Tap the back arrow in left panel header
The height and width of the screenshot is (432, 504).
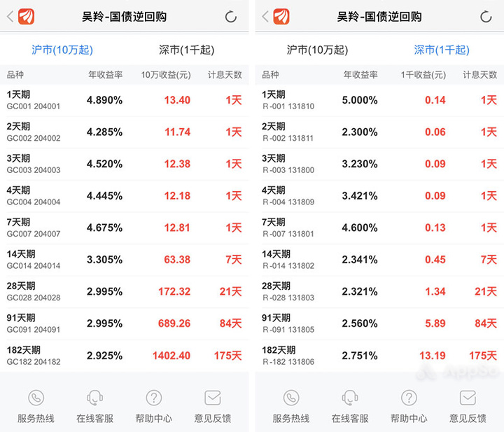[10, 16]
